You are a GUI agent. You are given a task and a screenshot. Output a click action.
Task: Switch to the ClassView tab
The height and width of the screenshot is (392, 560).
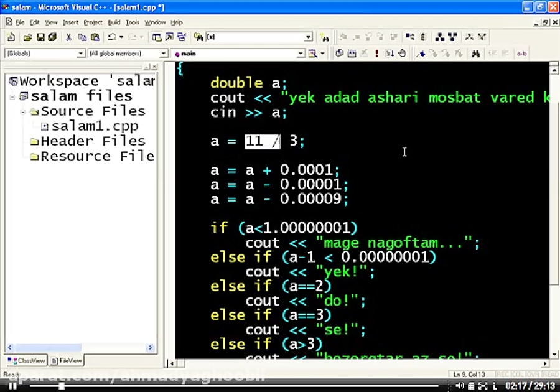[x=27, y=360]
